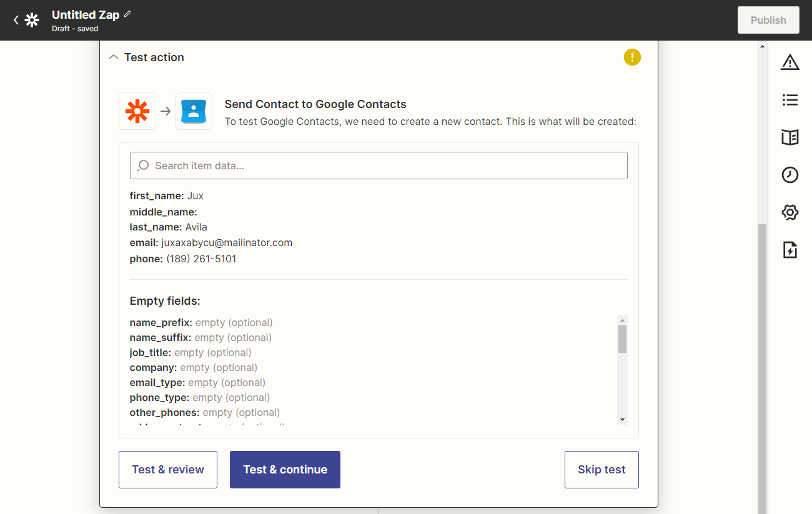Click the Skip test button
The image size is (812, 514).
(602, 470)
